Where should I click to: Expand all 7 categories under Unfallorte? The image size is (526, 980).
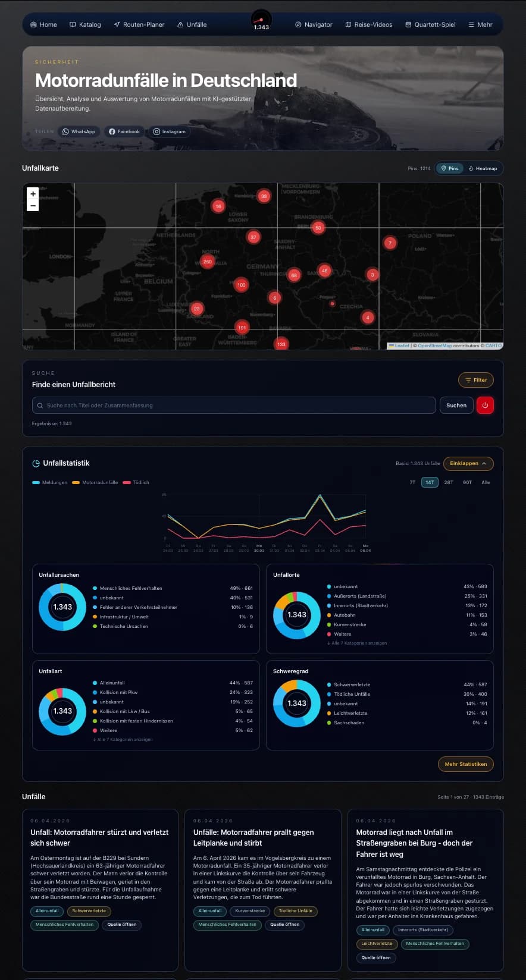(x=357, y=643)
